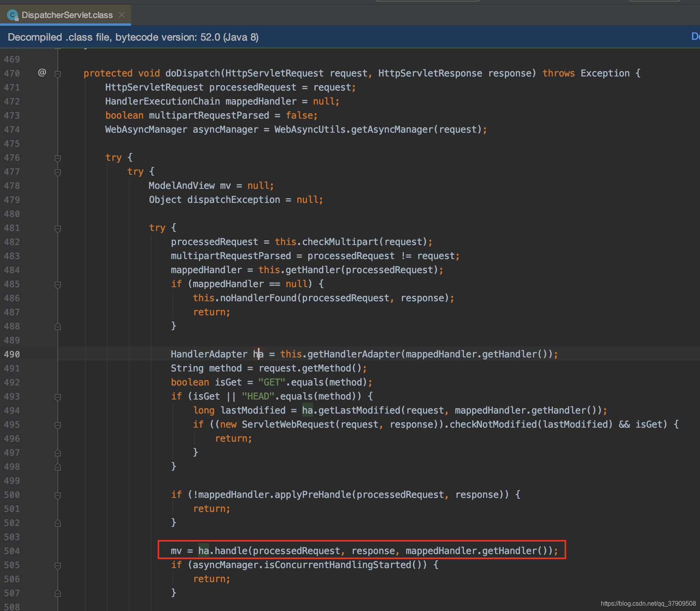700x611 pixels.
Task: Click dispatchException variable on line 479
Action: tap(233, 200)
